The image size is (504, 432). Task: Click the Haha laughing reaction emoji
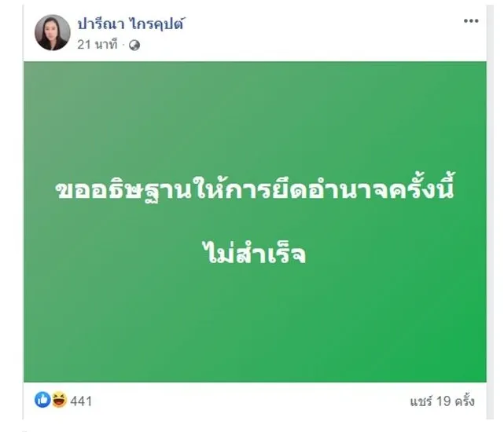point(57,401)
